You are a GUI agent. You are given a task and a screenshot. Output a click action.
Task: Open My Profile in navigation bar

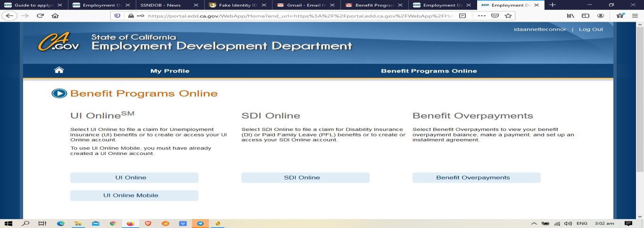tap(170, 71)
